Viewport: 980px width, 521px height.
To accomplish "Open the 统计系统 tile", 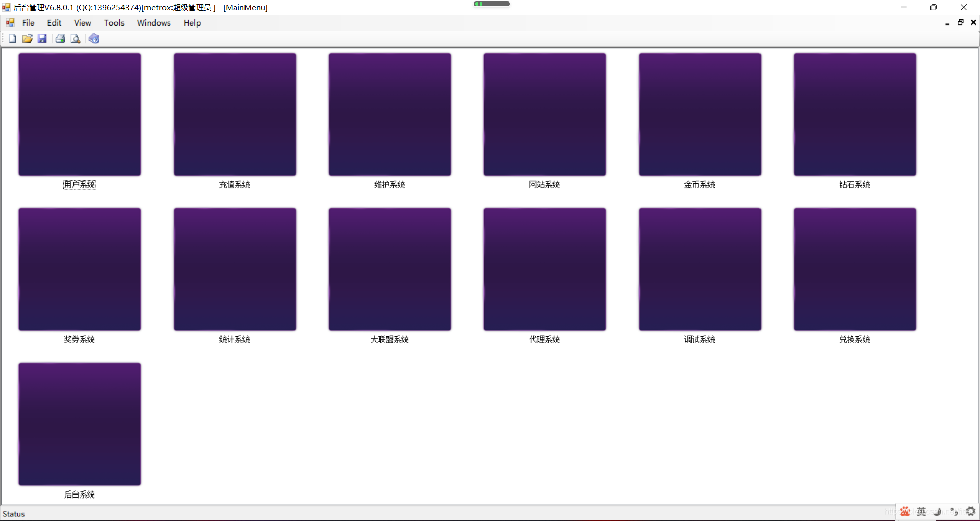I will [x=235, y=269].
